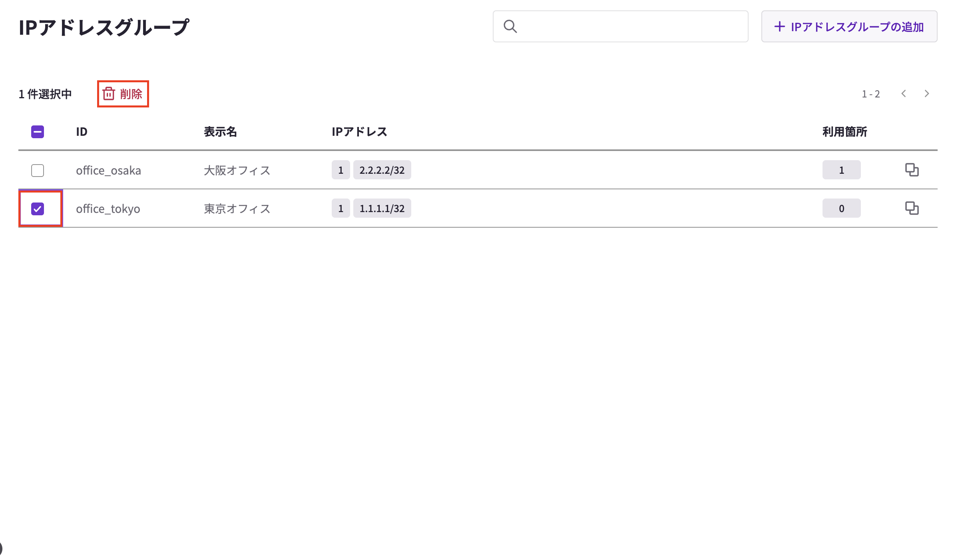Click the ID column header

(x=82, y=132)
